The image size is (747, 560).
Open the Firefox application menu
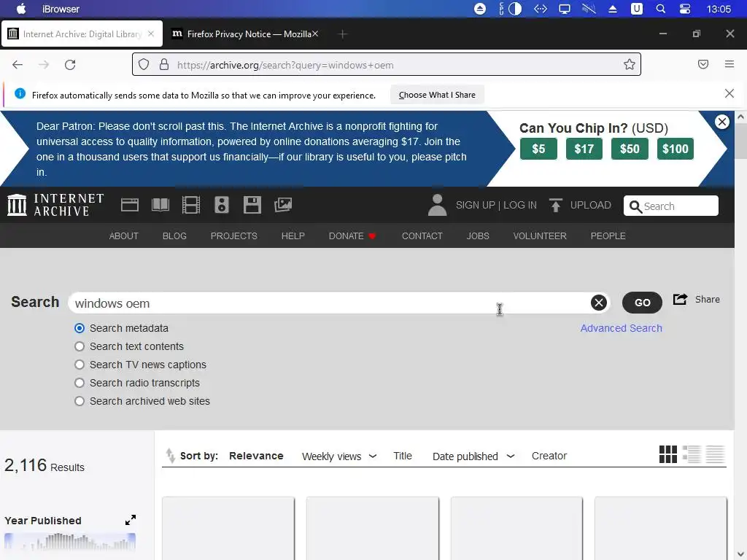(x=729, y=64)
